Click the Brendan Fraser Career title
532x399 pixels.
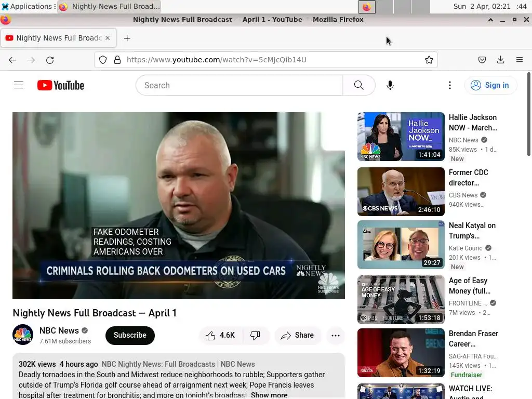pos(473,339)
